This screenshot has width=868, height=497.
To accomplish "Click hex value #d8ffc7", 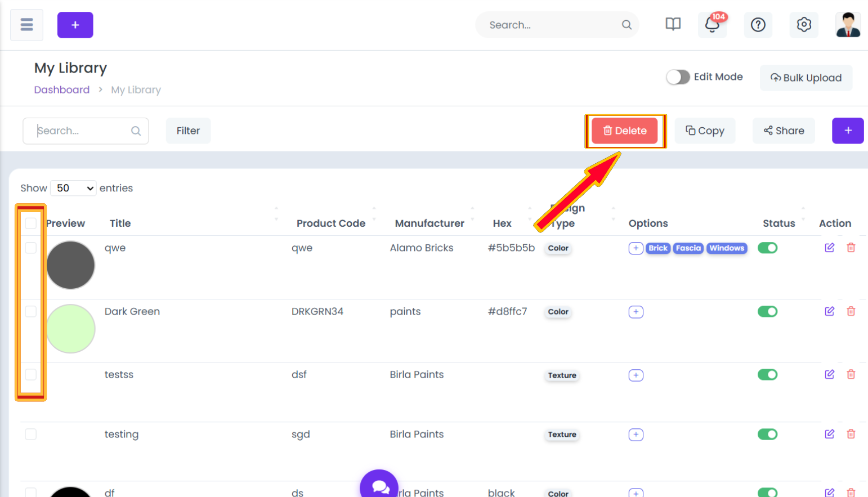I will click(x=507, y=311).
